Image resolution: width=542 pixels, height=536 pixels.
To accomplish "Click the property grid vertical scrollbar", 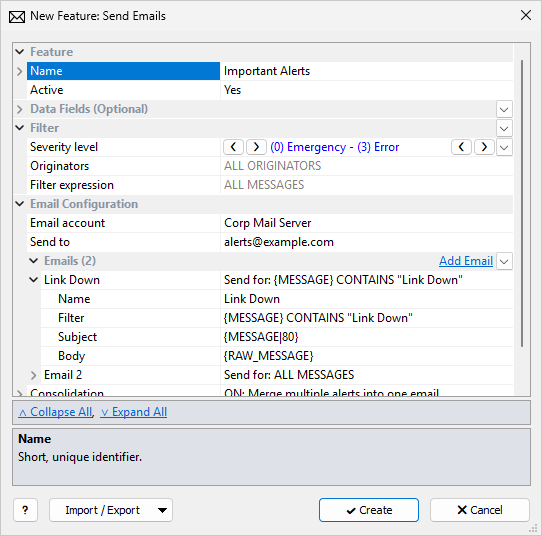I will (522, 204).
